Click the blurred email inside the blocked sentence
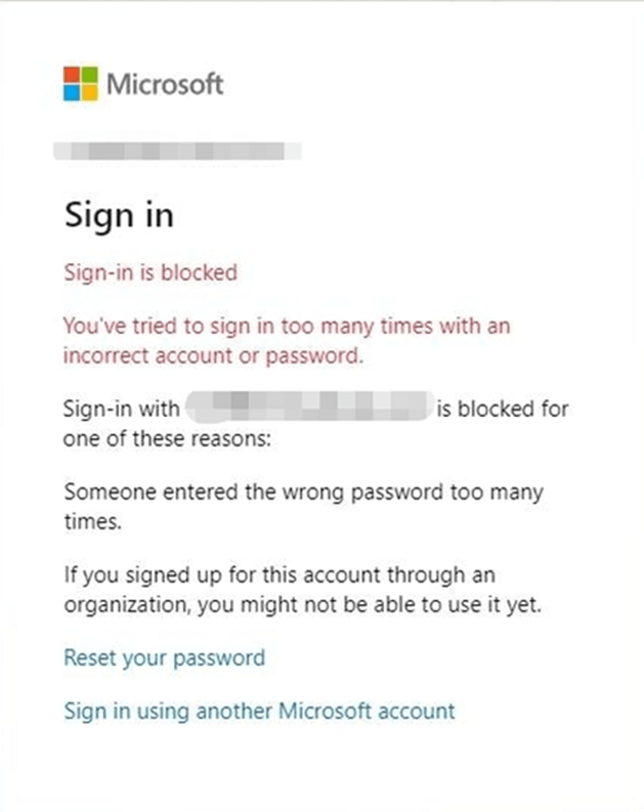Screen dimensions: 644x812 pos(310,406)
